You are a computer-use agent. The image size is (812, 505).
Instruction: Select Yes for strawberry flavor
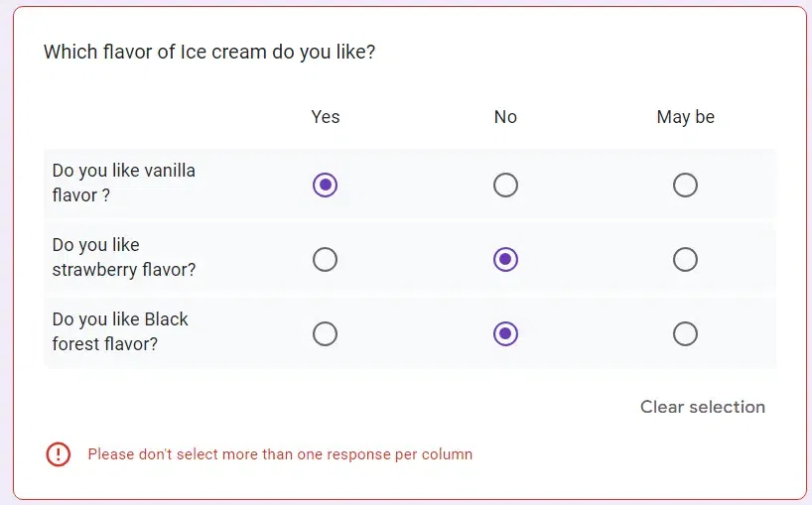[325, 260]
